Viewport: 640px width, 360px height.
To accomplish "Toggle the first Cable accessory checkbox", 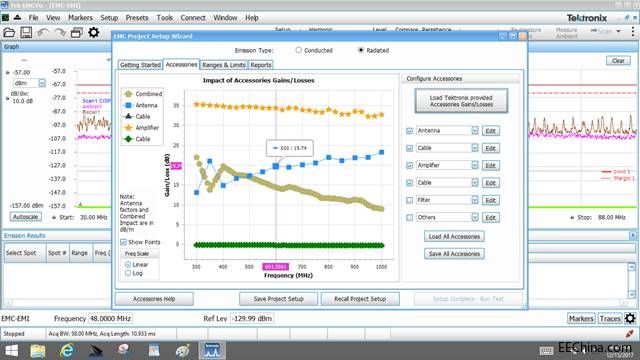I will point(409,148).
